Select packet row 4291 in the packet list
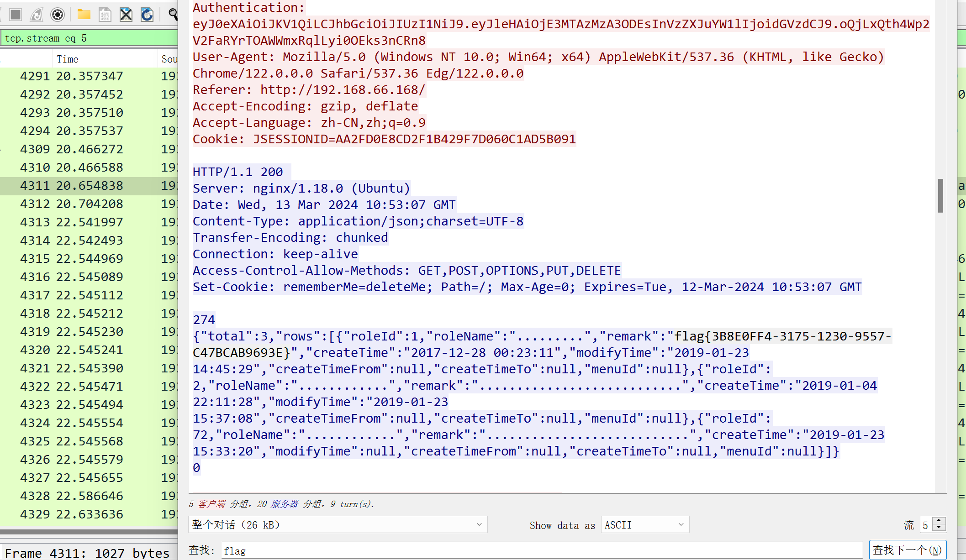This screenshot has width=966, height=560. [89, 76]
